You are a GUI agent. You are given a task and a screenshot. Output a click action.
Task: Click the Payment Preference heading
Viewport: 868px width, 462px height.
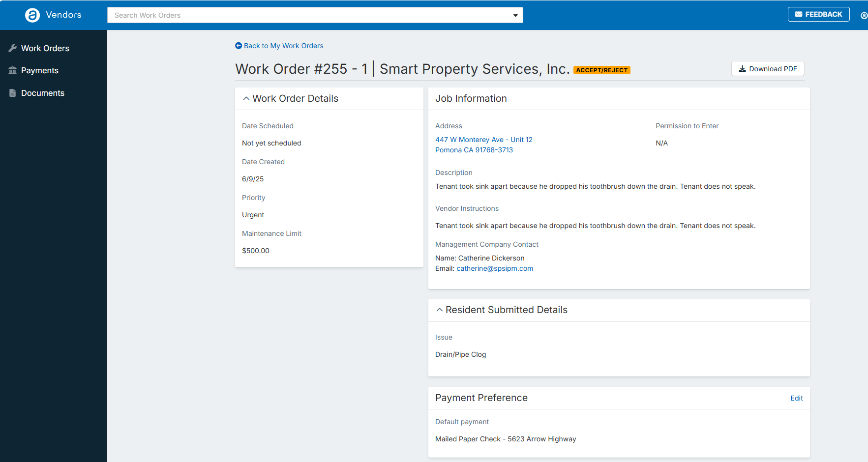(481, 398)
